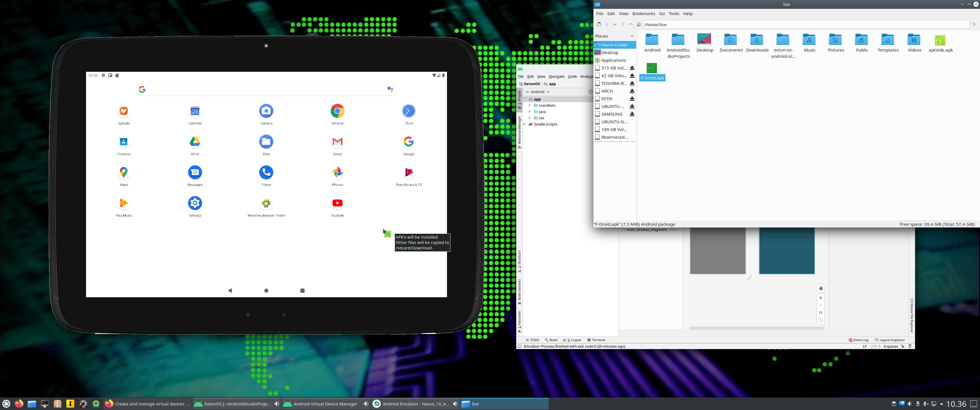Screen dimensions: 980x410
Task: Switch to the Logcat tool window tab
Action: pos(572,340)
